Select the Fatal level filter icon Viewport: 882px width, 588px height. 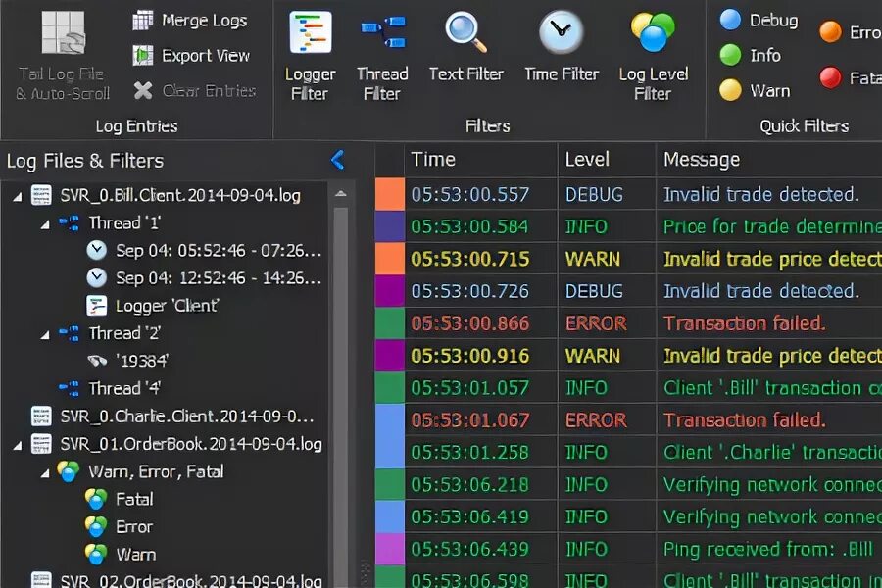96,499
